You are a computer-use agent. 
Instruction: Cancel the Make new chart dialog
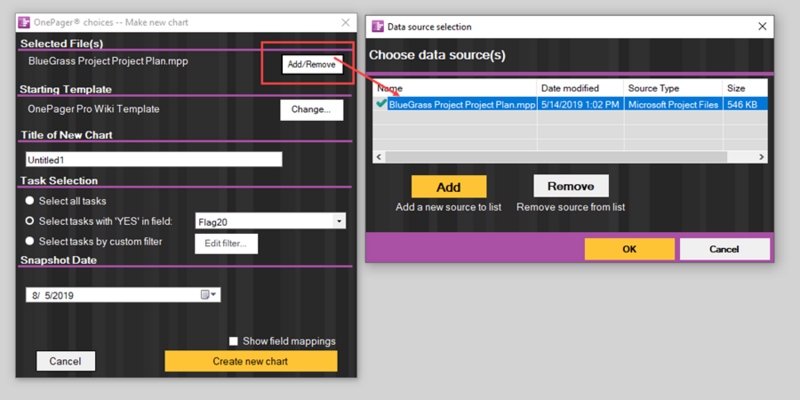coord(65,361)
